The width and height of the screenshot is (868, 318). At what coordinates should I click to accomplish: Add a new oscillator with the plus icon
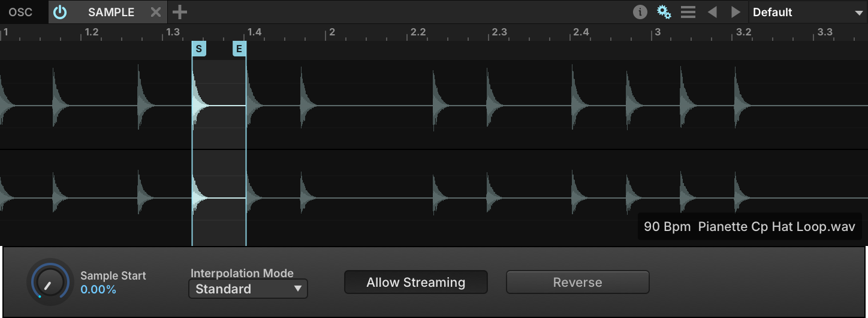tap(179, 12)
